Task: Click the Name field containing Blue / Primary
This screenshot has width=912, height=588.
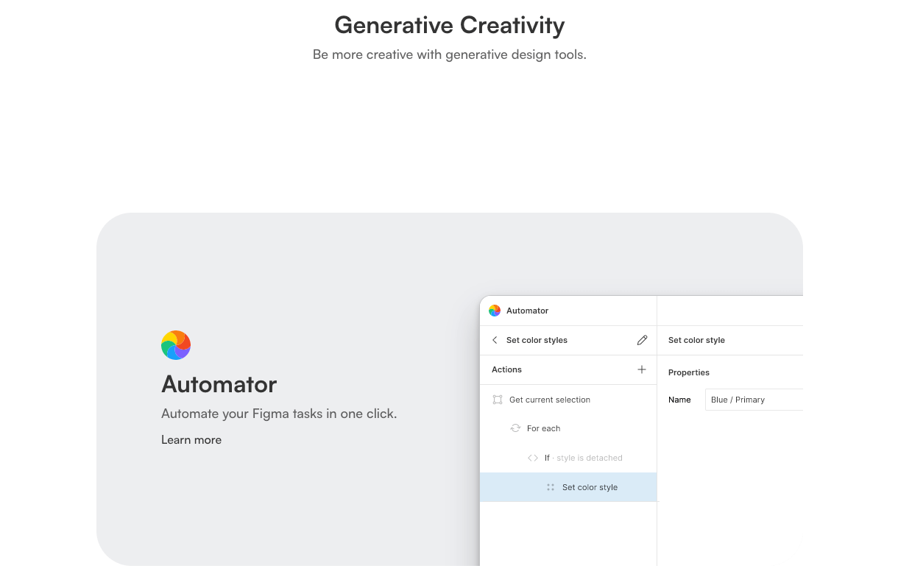Action: coord(754,400)
